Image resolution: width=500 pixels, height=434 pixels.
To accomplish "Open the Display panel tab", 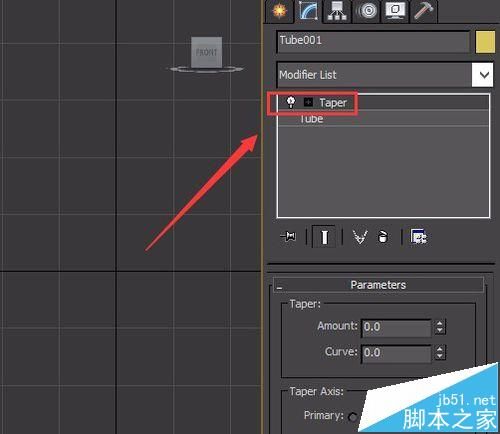I will click(395, 11).
